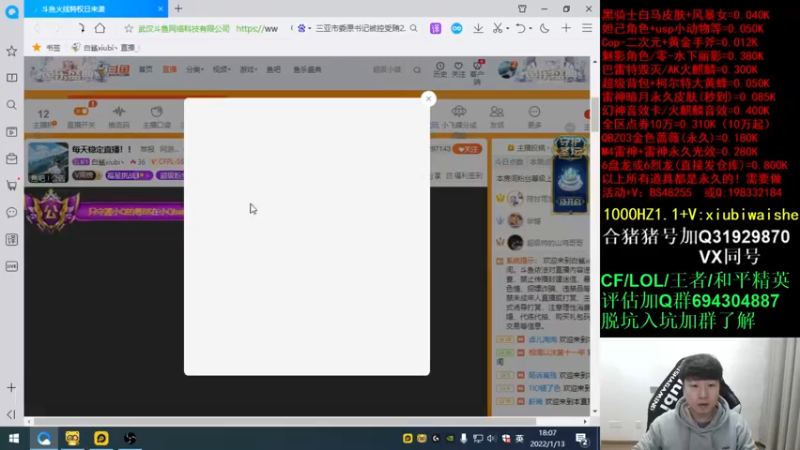Go to the browser home page

coord(100,28)
